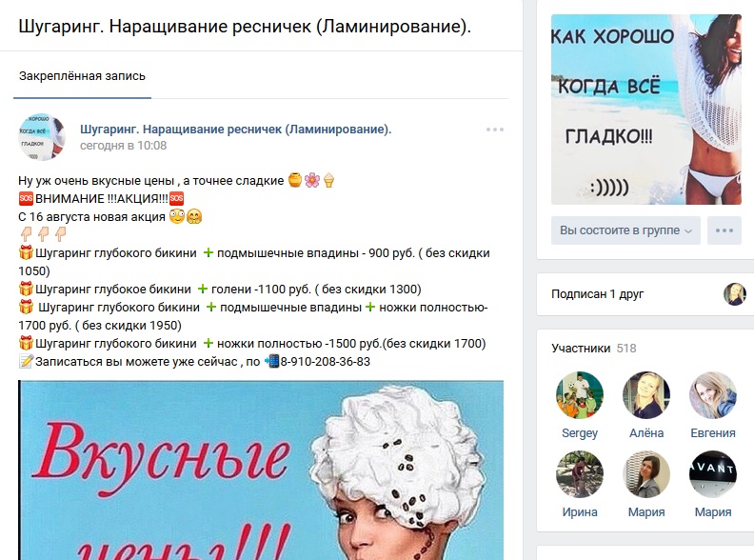
Task: Click the phone number 8-910-208-36-83
Action: click(x=326, y=362)
